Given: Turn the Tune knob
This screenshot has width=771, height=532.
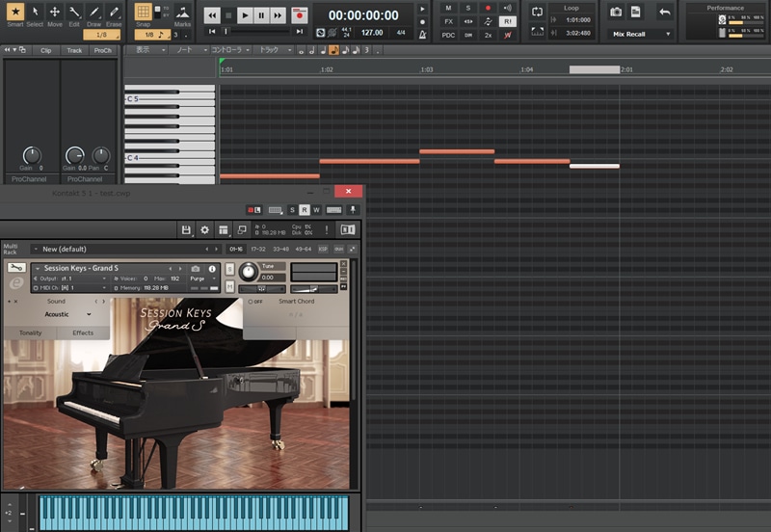Looking at the screenshot, I should pyautogui.click(x=249, y=272).
